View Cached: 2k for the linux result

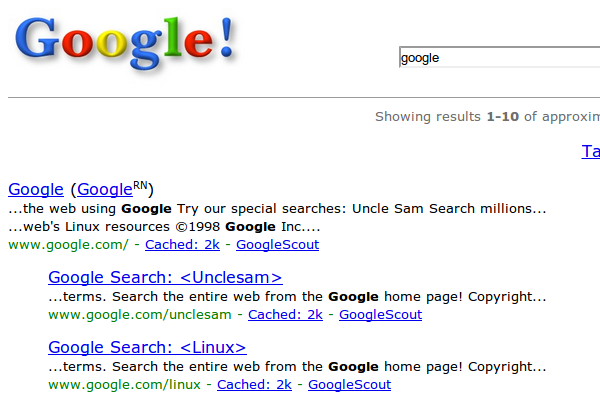pyautogui.click(x=254, y=385)
